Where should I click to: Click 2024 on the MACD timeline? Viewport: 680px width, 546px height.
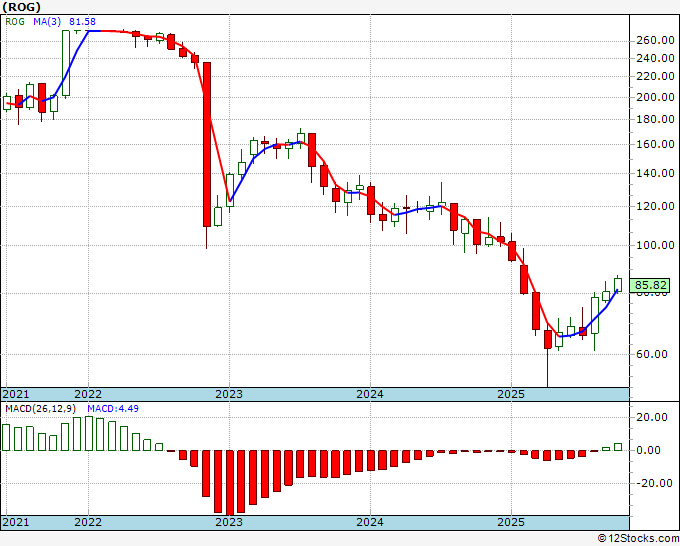tap(370, 522)
